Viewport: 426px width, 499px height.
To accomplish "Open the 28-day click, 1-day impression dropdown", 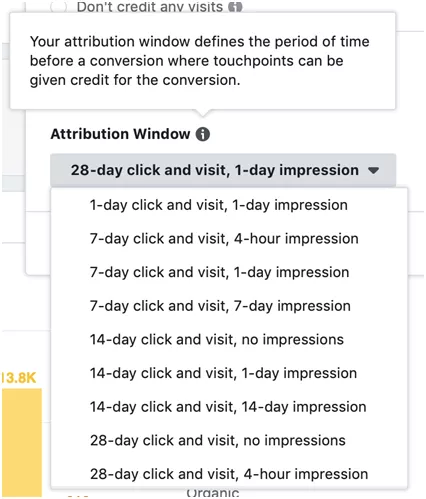I will 223,170.
